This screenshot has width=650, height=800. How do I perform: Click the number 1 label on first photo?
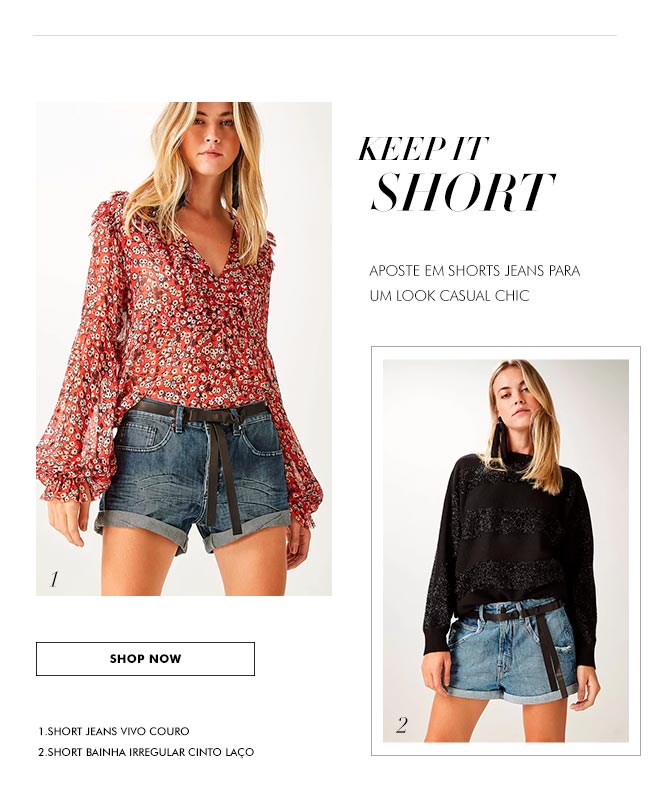click(x=54, y=579)
